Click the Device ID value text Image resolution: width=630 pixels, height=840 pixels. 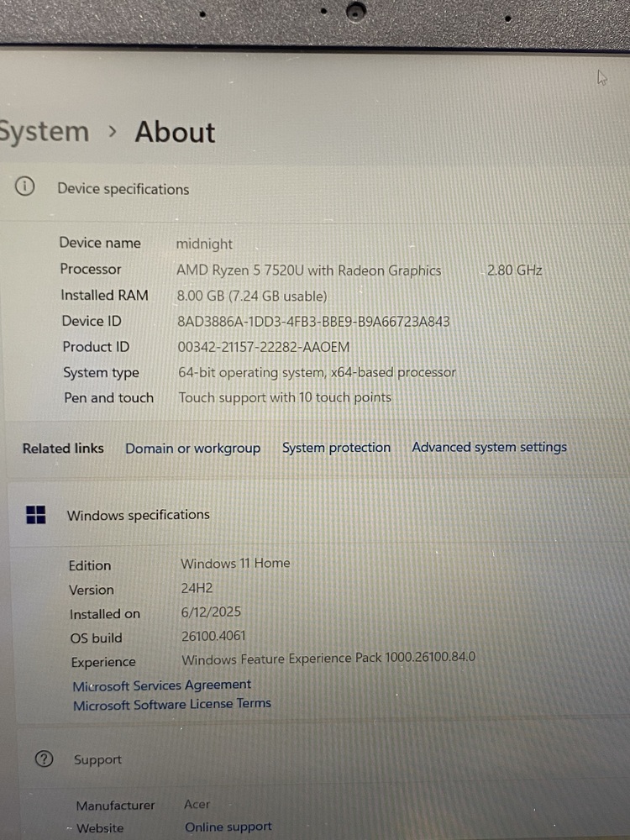tap(313, 322)
